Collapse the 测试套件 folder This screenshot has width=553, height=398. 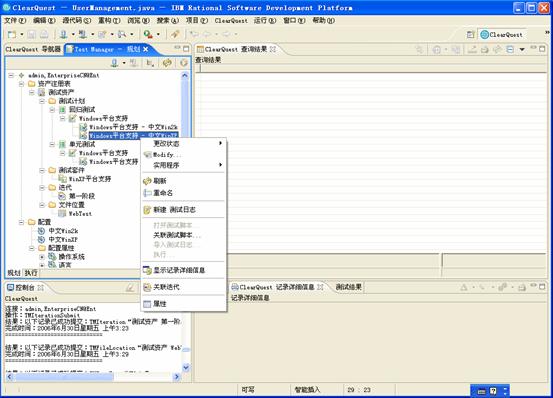(x=42, y=170)
